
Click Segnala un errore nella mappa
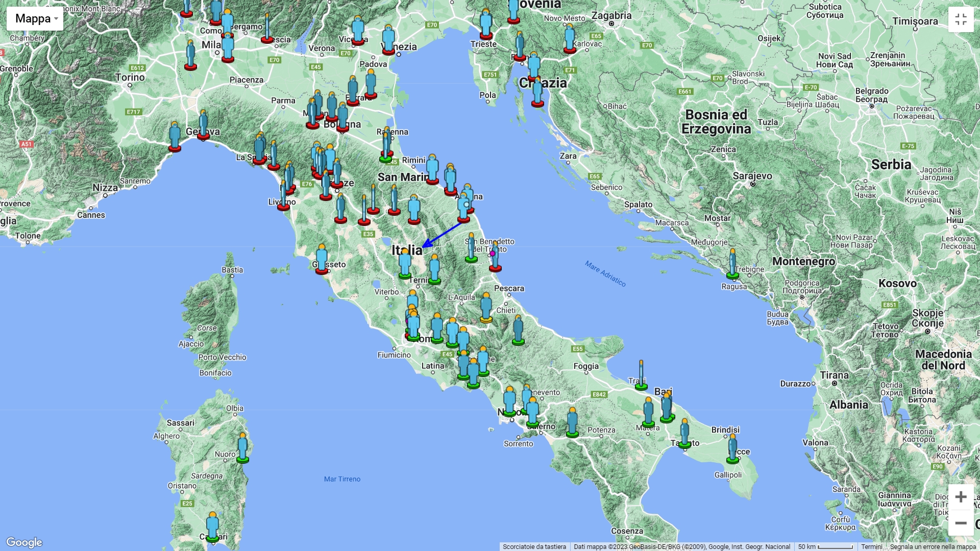pyautogui.click(x=933, y=546)
